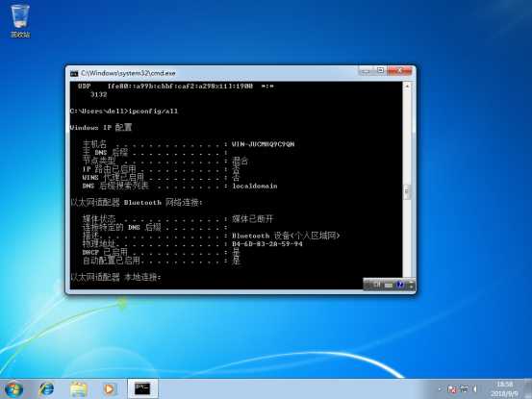Open Windows Explorer folder on the taskbar

(78, 388)
